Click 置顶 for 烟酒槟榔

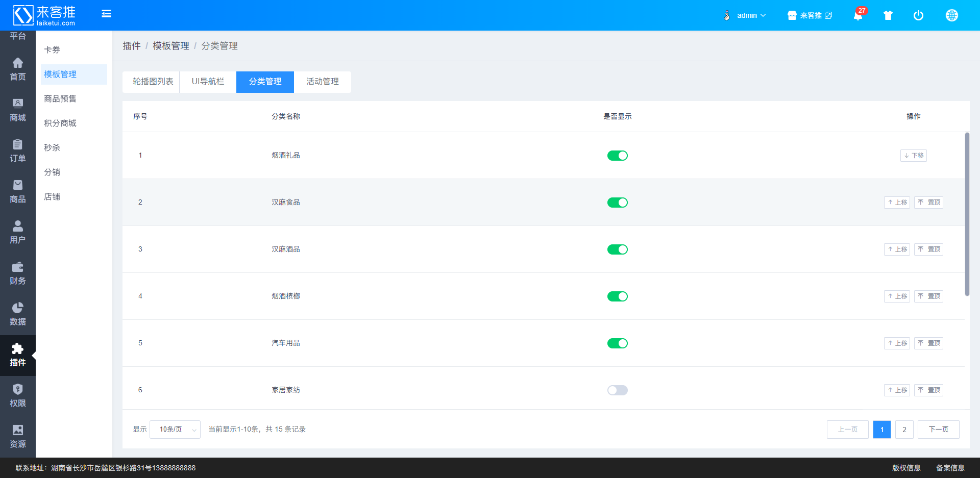[928, 296]
